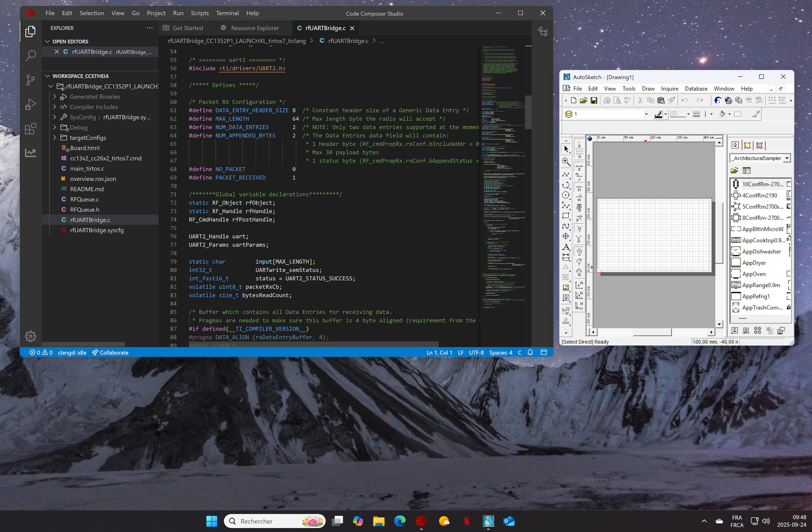Open settings gear in Code Composer Studio
The image size is (812, 532).
(30, 336)
